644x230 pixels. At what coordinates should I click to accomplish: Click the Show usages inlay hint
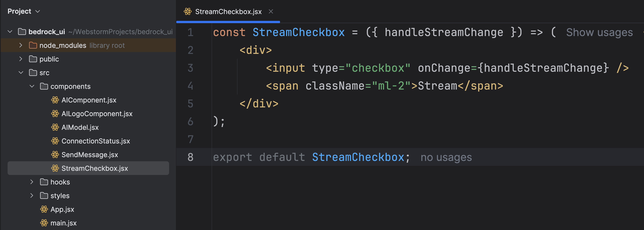(599, 32)
